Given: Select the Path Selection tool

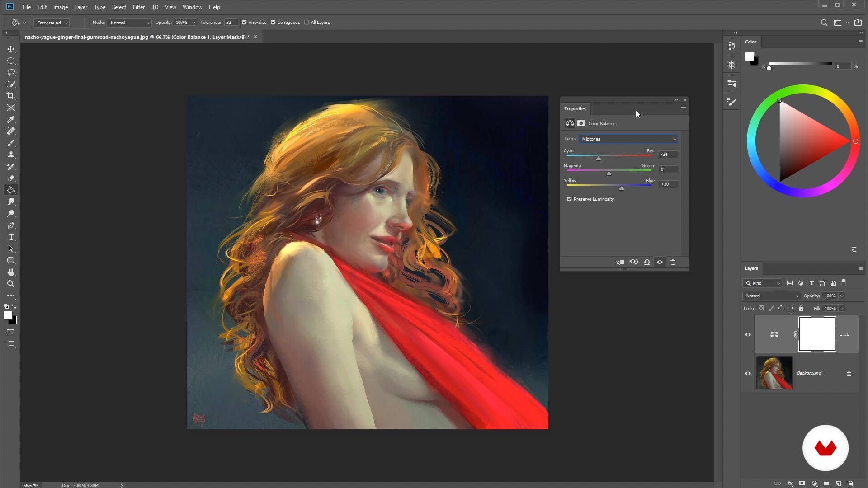Looking at the screenshot, I should point(11,249).
